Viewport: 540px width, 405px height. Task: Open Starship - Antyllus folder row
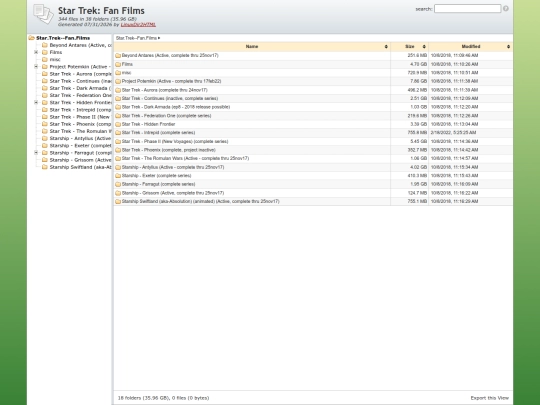click(x=173, y=167)
